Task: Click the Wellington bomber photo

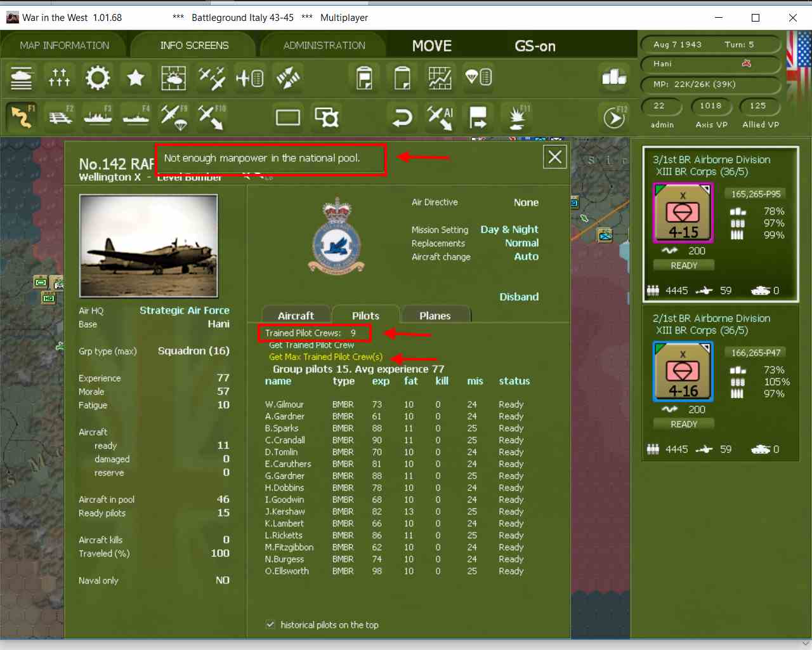Action: 148,246
